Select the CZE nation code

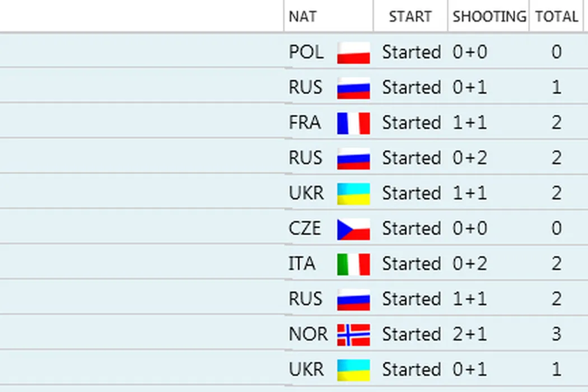[305, 229]
